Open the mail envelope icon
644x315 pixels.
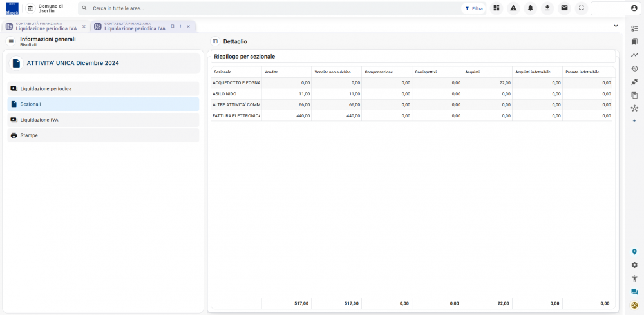pyautogui.click(x=564, y=8)
